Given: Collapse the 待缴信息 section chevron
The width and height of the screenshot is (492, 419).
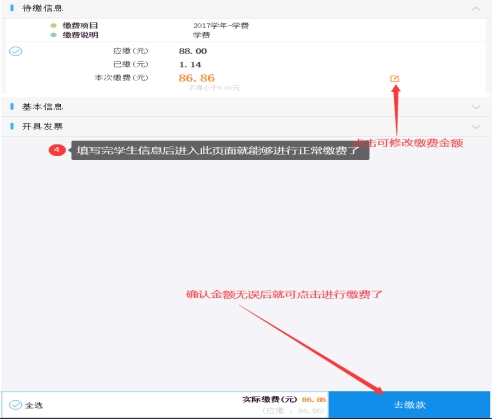Looking at the screenshot, I should (476, 9).
